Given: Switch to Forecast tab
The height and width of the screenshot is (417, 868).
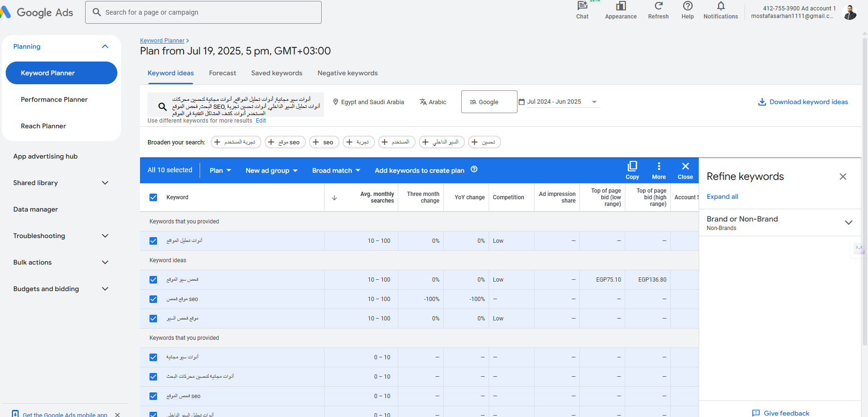Looking at the screenshot, I should pyautogui.click(x=222, y=73).
